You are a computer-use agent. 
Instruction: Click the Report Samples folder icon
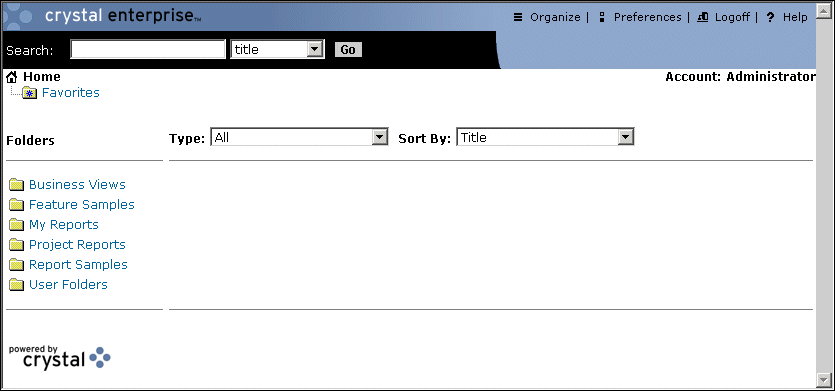click(x=17, y=265)
